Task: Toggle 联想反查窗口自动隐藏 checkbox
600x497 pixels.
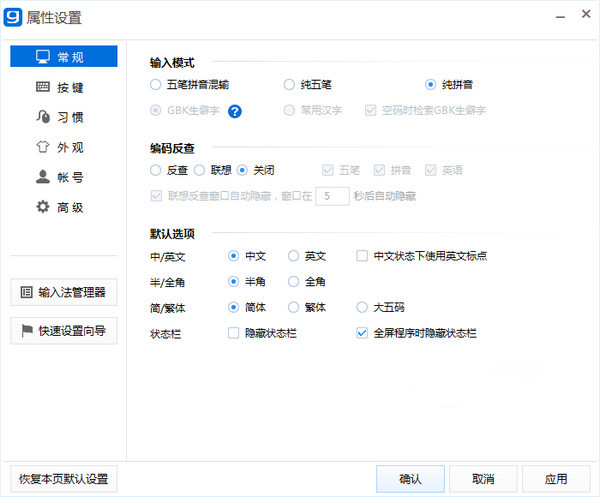Action: pos(156,196)
